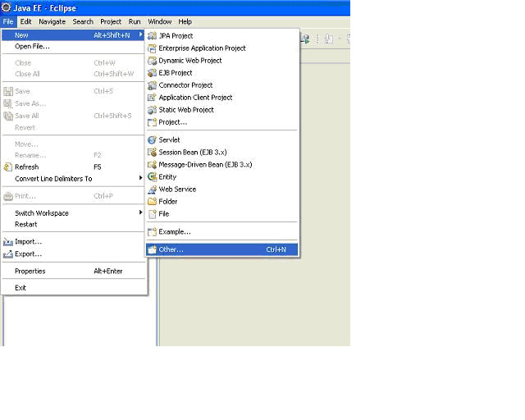Select the Restart menu entry
The height and width of the screenshot is (420, 525).
tap(74, 225)
